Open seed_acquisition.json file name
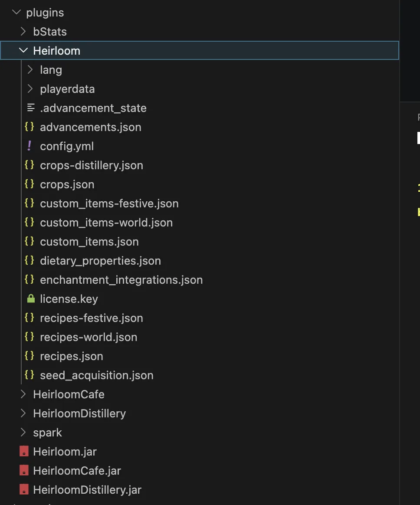 [x=97, y=376]
